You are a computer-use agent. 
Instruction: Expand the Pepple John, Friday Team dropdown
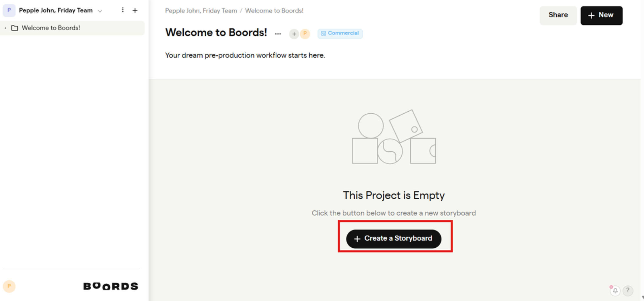(x=100, y=11)
